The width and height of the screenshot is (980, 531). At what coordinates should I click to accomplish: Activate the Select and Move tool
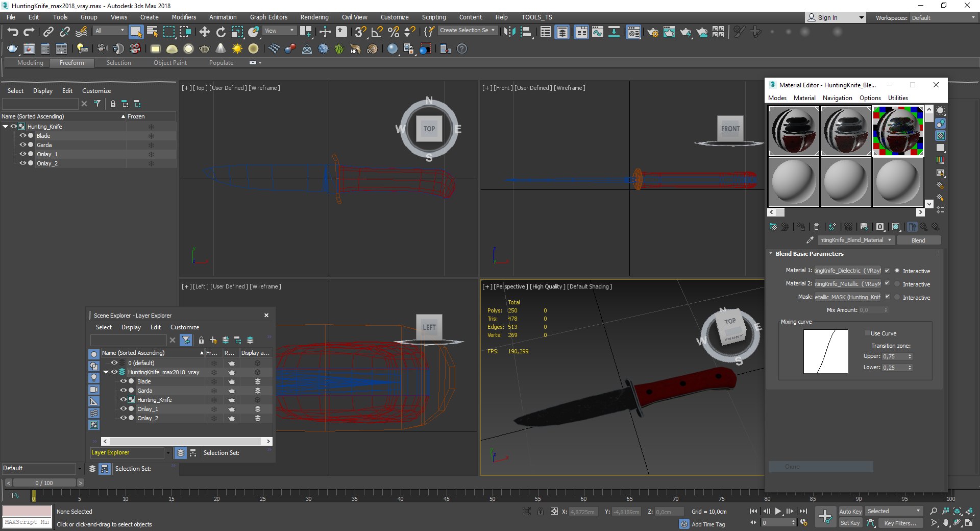pos(205,32)
